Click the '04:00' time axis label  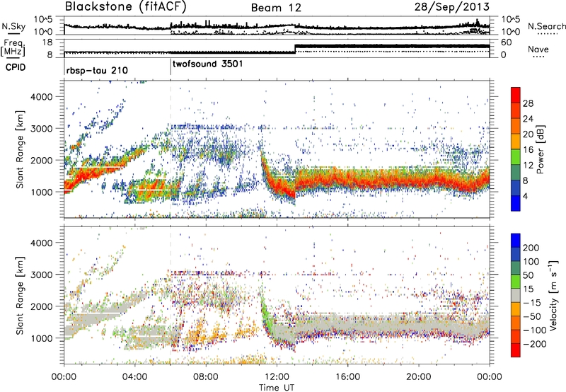point(135,377)
